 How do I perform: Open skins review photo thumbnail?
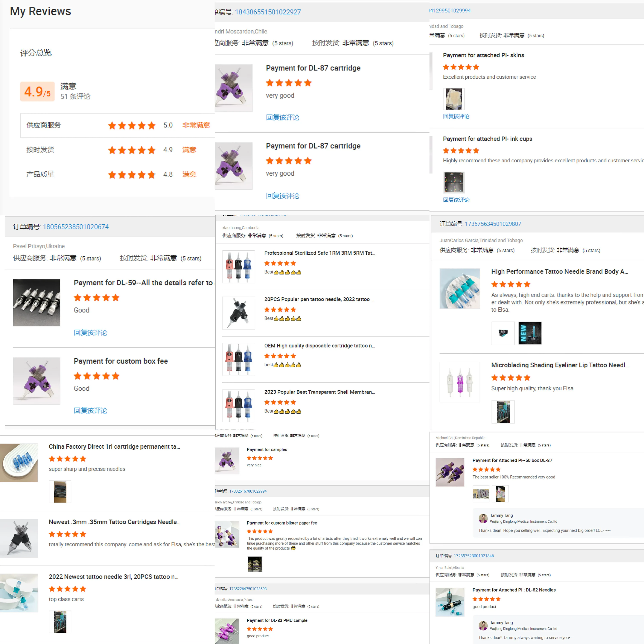coord(454,99)
